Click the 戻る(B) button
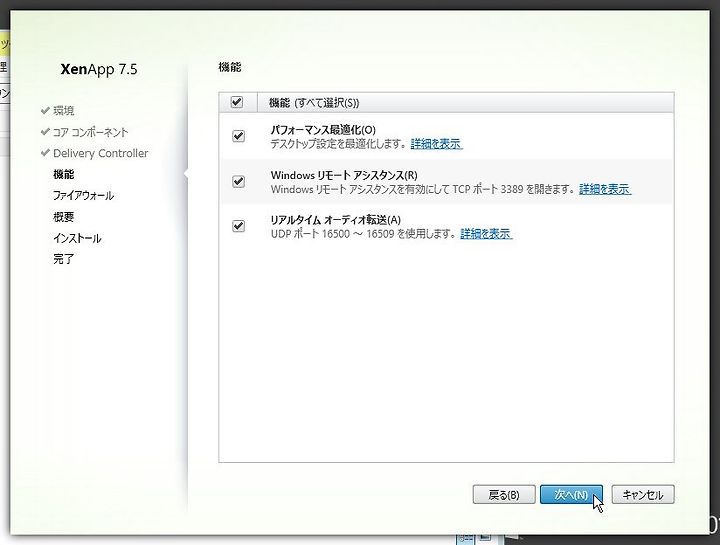The height and width of the screenshot is (545, 720). click(504, 494)
